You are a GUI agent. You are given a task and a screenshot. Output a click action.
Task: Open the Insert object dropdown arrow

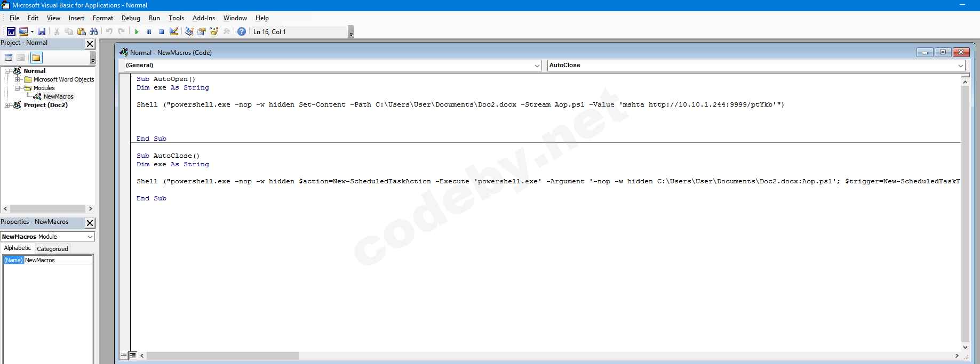pos(32,31)
